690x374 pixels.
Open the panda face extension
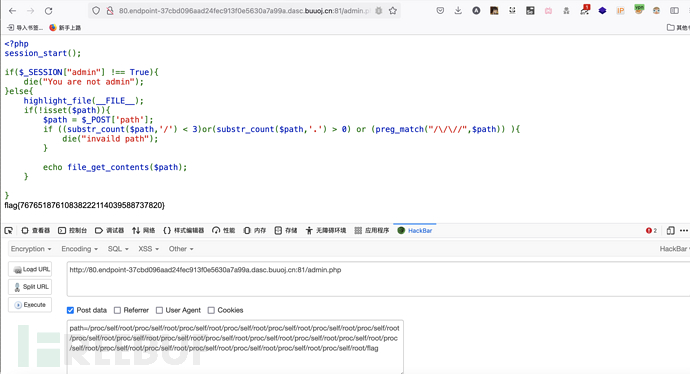click(x=512, y=11)
